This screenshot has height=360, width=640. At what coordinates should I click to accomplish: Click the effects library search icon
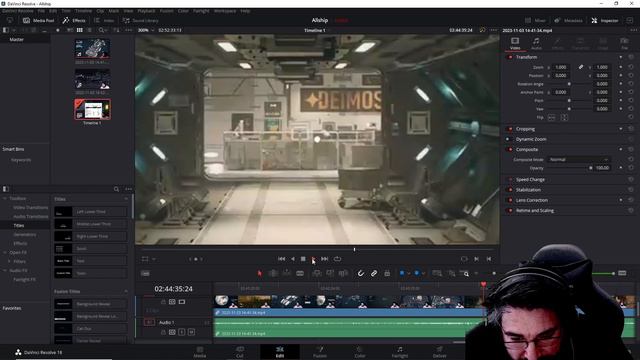coord(116,189)
